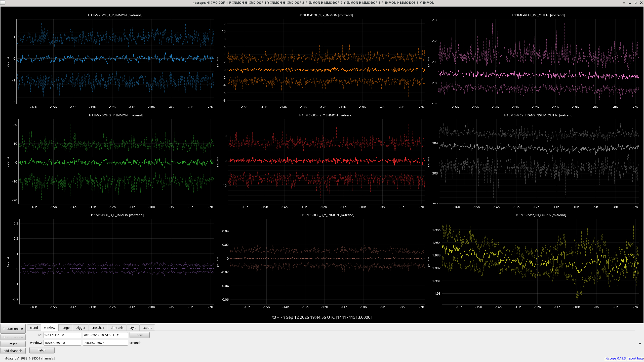Click the window menu icon in title bar

[x=3, y=3]
